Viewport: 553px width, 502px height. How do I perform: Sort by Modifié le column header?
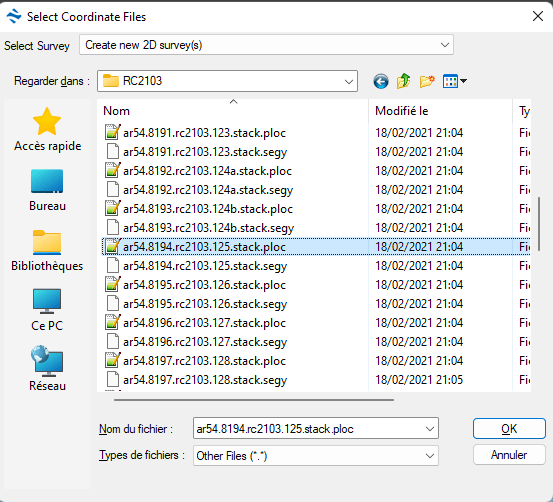click(440, 111)
